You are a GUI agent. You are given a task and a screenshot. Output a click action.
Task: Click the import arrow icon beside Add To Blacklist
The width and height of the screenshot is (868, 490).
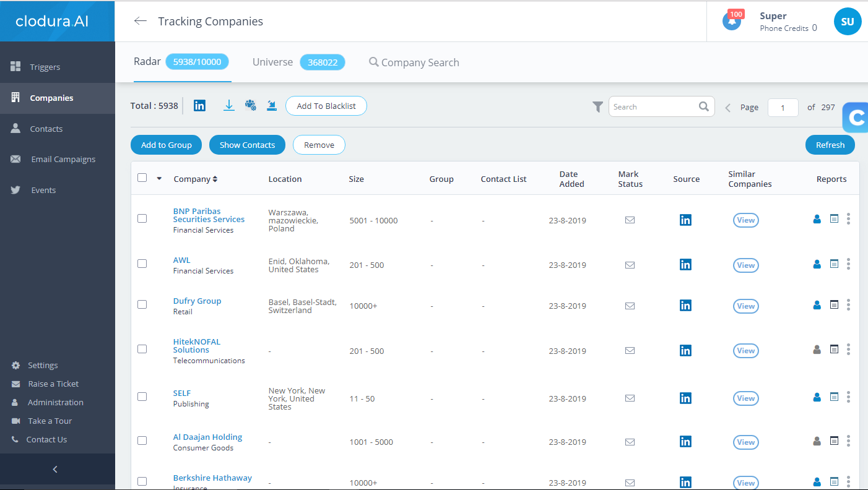[271, 106]
